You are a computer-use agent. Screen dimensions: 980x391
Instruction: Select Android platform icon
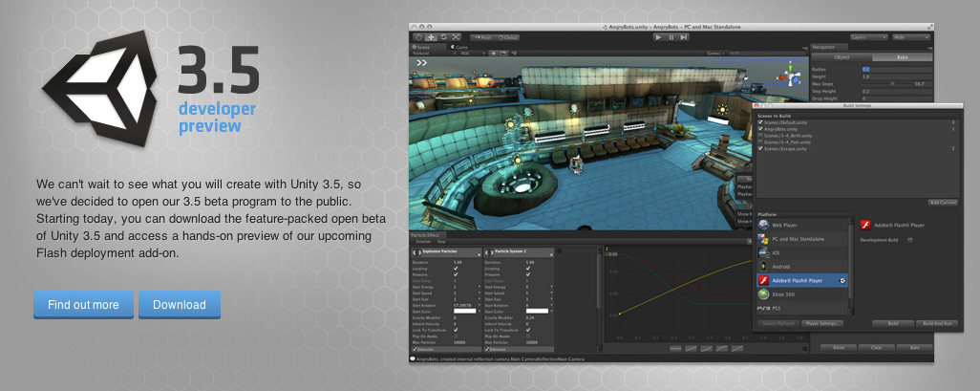click(x=763, y=267)
